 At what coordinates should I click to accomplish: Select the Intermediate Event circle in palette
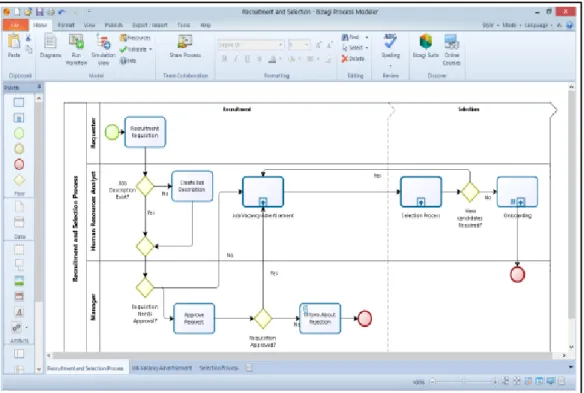click(19, 149)
